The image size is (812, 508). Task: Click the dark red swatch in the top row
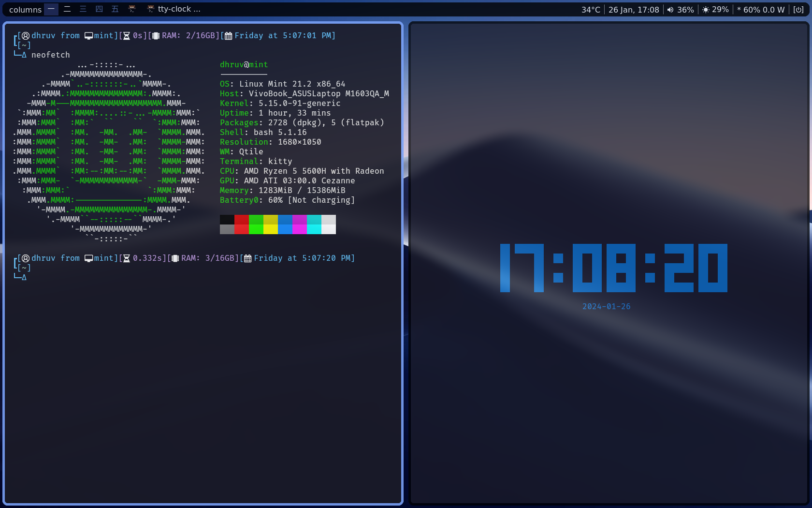[242, 220]
